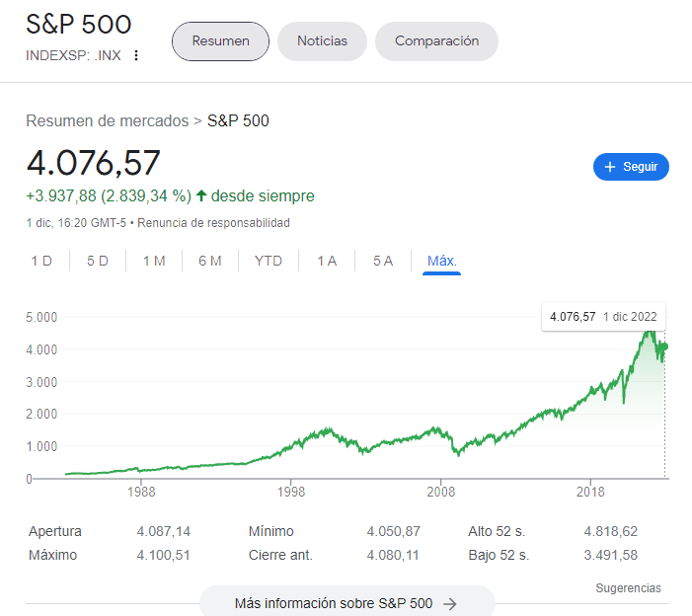This screenshot has height=616, width=692.
Task: Switch to the Noticias tab
Action: [322, 41]
